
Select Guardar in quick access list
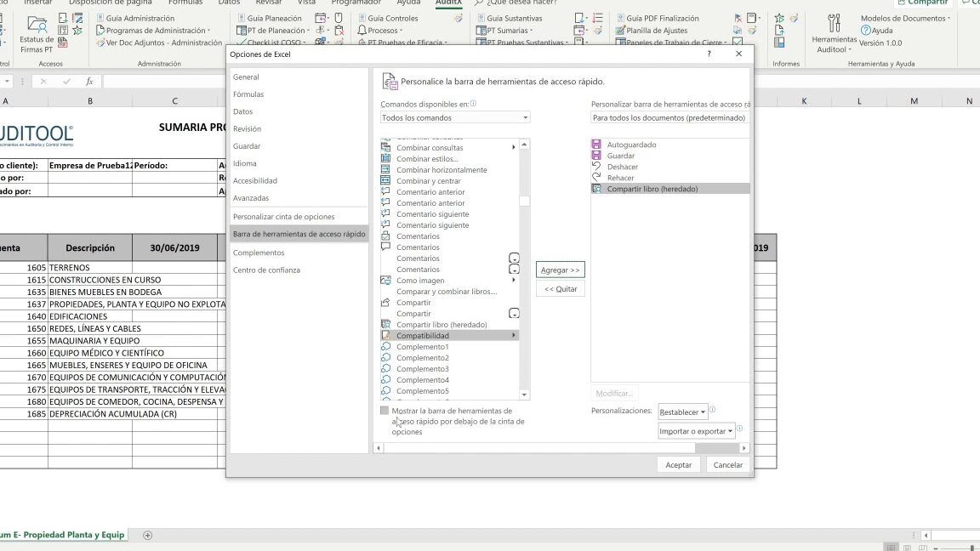pos(670,156)
